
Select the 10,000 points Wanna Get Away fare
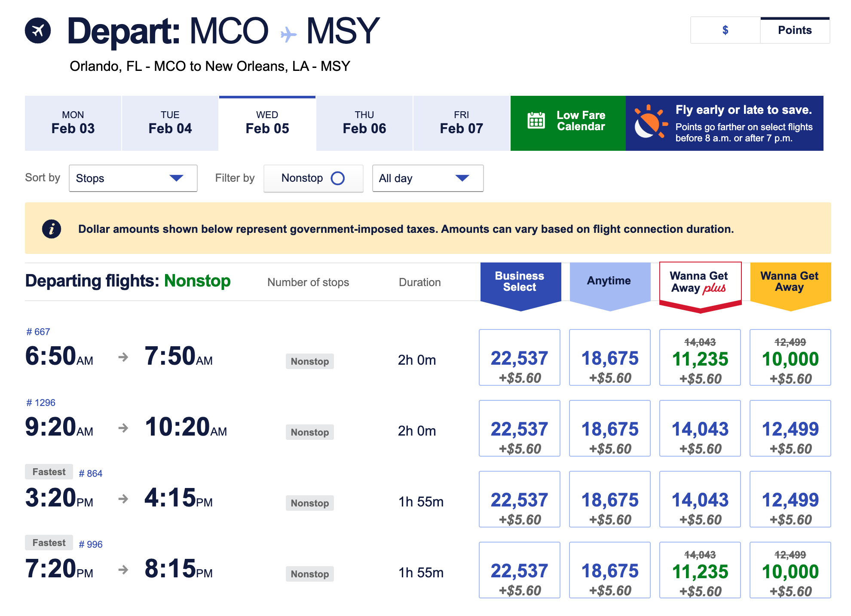point(790,357)
